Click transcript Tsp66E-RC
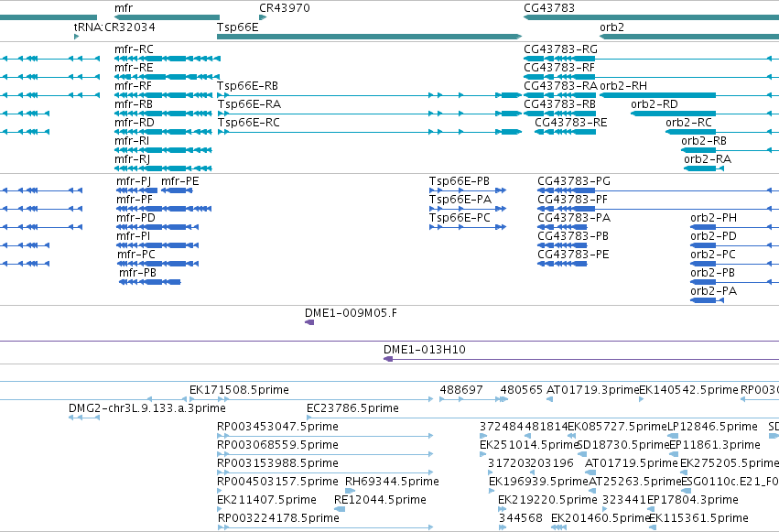Screen dimensions: 779x532 (x=248, y=123)
